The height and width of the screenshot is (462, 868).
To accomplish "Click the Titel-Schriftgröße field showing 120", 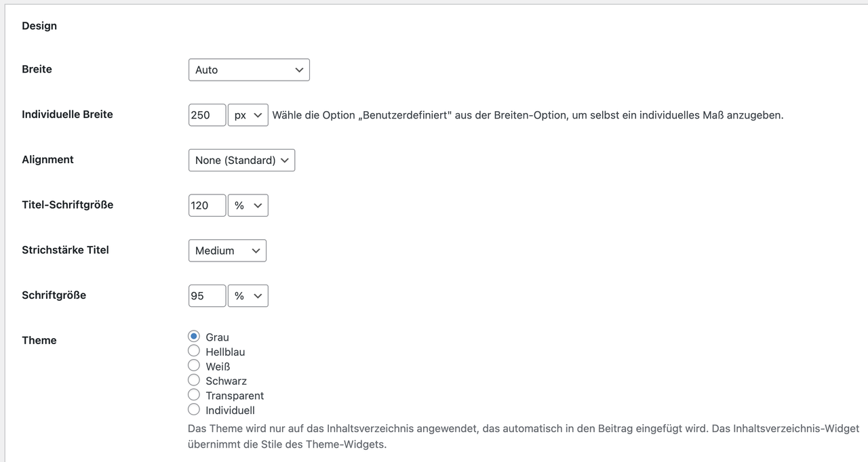I will pos(207,205).
